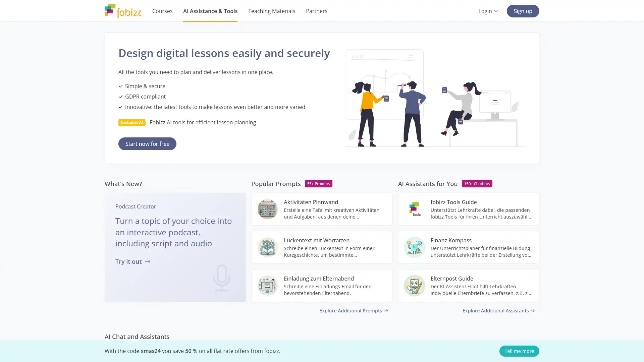The height and width of the screenshot is (362, 644).
Task: Click the 150+ Chatbots badge
Action: 477,184
